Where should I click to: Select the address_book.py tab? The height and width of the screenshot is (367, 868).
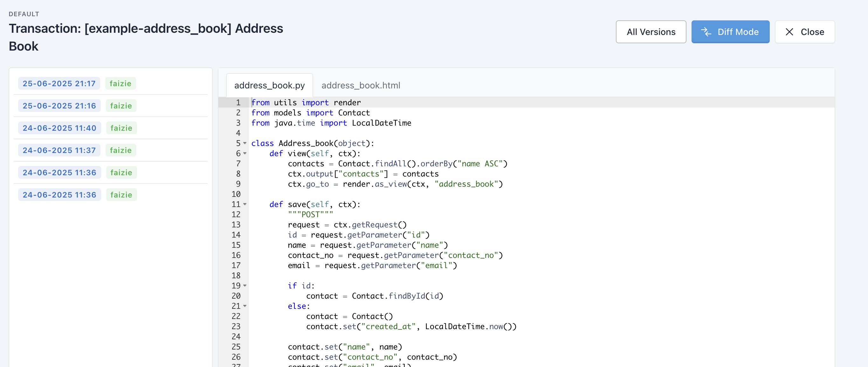(269, 85)
